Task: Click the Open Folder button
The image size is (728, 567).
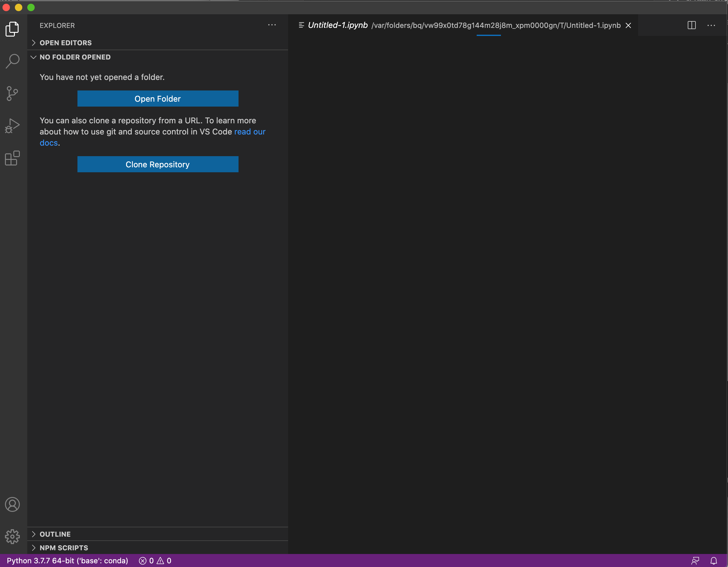Action: [x=158, y=99]
